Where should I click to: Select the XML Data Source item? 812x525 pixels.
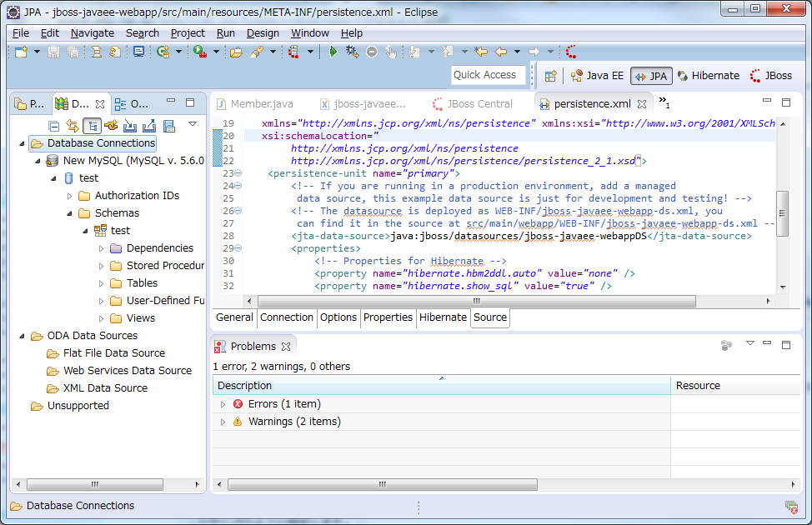pos(105,388)
